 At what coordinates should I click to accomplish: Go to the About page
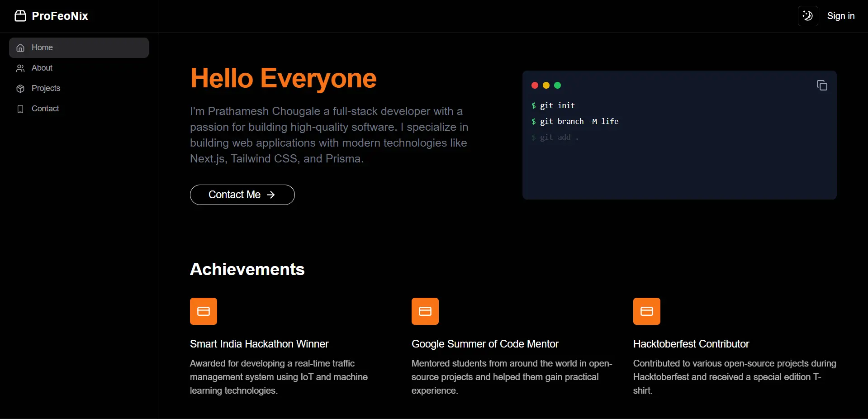point(42,68)
